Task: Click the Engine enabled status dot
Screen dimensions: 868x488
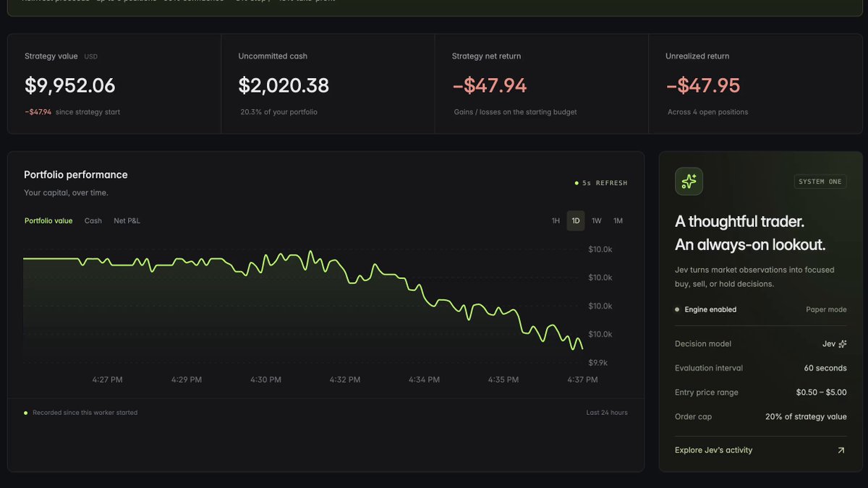Action: pyautogui.click(x=677, y=309)
